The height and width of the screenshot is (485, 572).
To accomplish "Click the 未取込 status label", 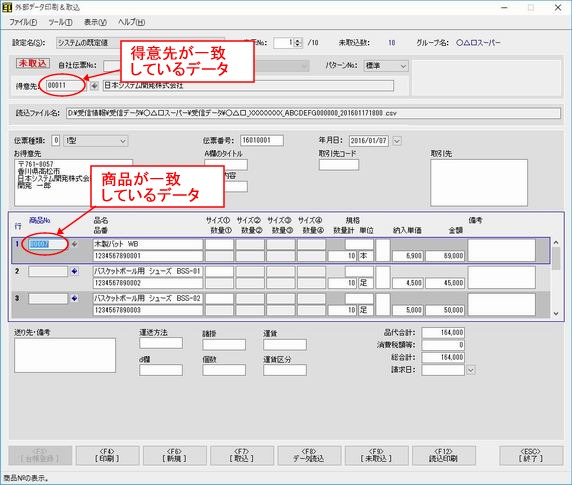I will 33,63.
